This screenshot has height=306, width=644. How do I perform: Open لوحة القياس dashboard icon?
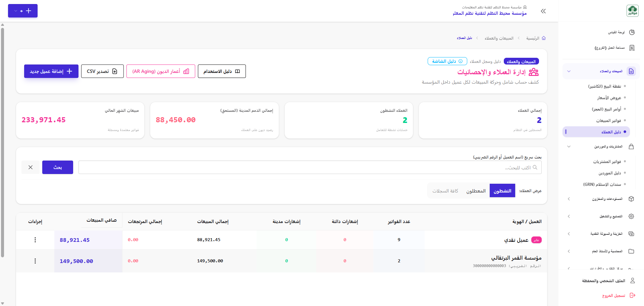(632, 32)
